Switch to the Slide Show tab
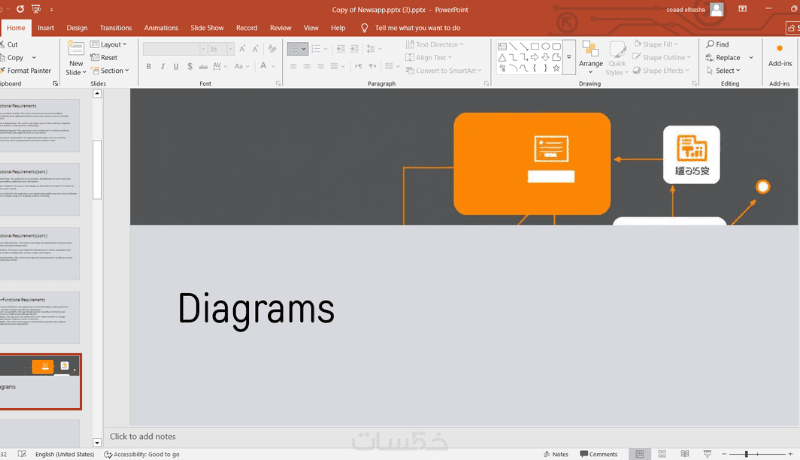 (207, 28)
